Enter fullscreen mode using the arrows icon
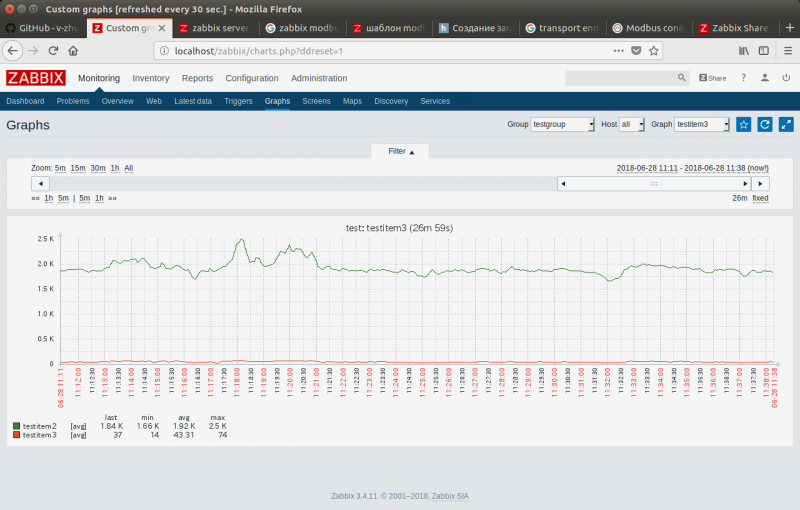This screenshot has width=800, height=510. point(786,124)
